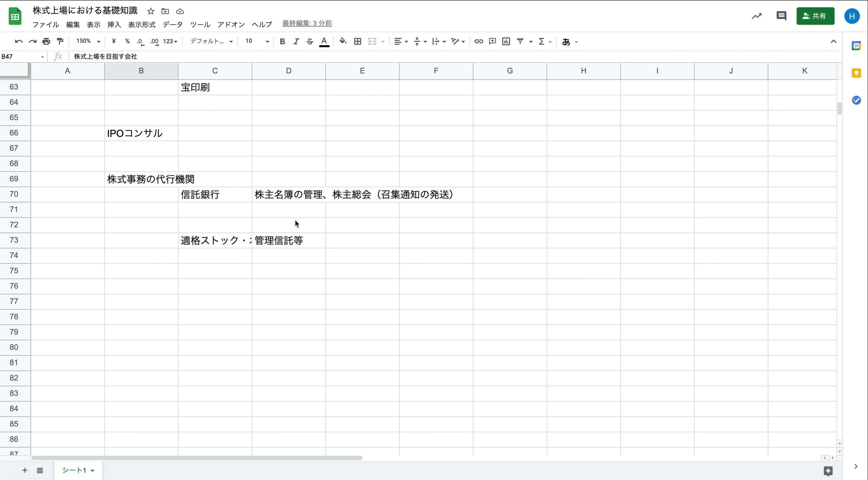Toggle strikethrough formatting
This screenshot has width=868, height=480.
point(310,41)
